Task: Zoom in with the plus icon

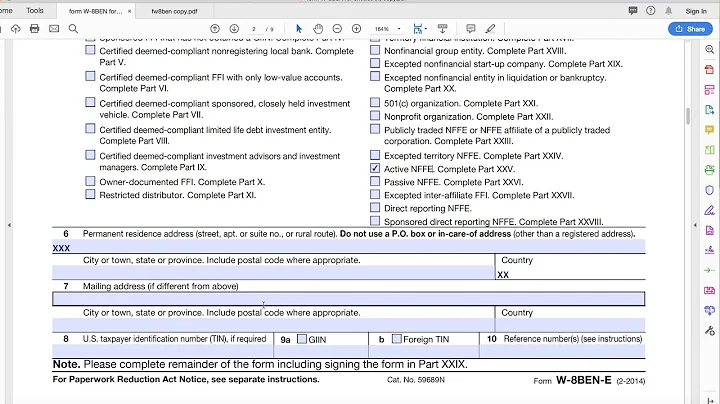Action: click(356, 29)
